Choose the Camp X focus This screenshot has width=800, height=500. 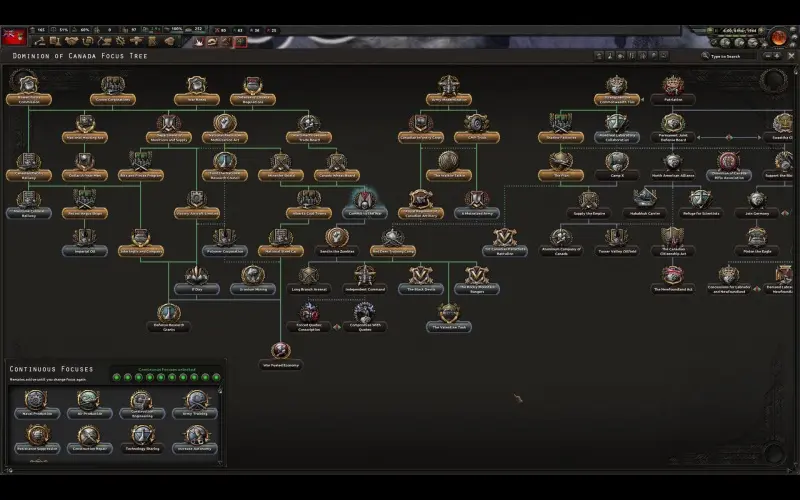pos(617,163)
